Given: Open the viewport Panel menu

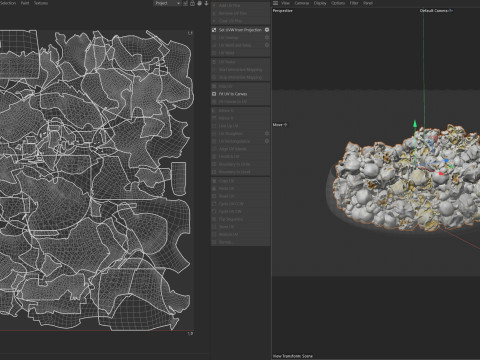Looking at the screenshot, I should click(x=368, y=3).
